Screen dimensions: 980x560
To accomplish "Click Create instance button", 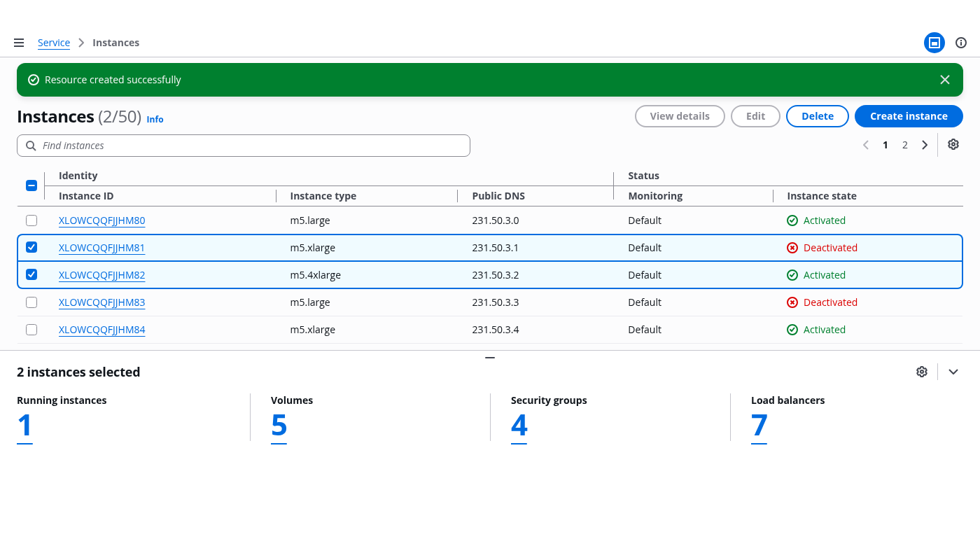I will click(909, 116).
